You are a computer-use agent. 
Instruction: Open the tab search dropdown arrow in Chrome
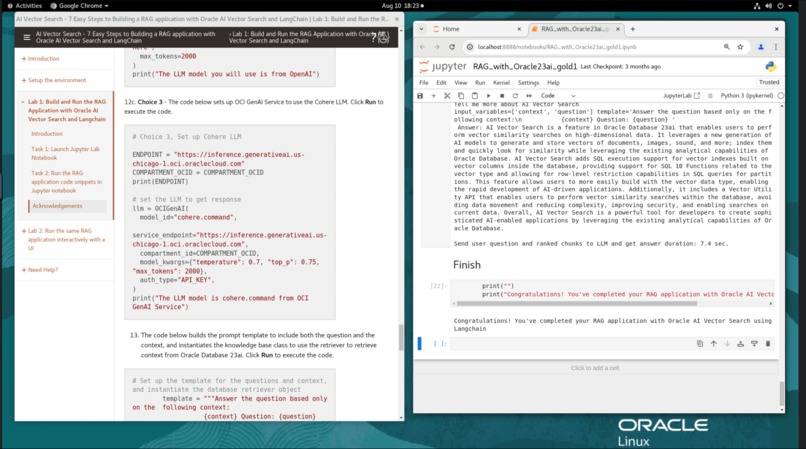(x=421, y=29)
